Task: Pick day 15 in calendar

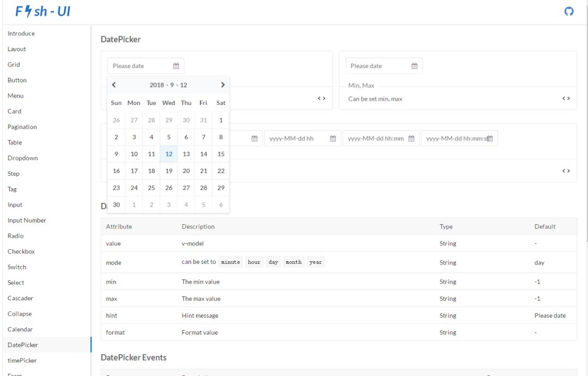Action: pos(221,153)
